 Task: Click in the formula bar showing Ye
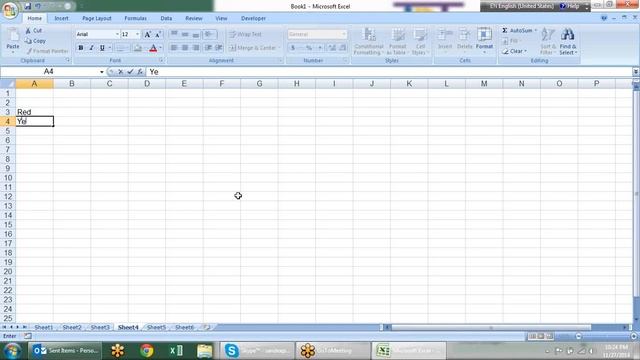click(x=389, y=72)
